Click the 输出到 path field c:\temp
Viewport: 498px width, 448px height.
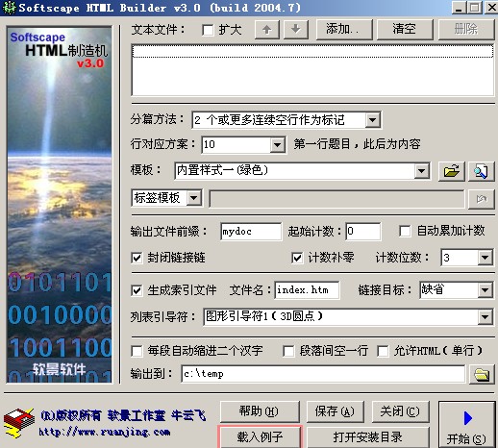[x=323, y=374]
